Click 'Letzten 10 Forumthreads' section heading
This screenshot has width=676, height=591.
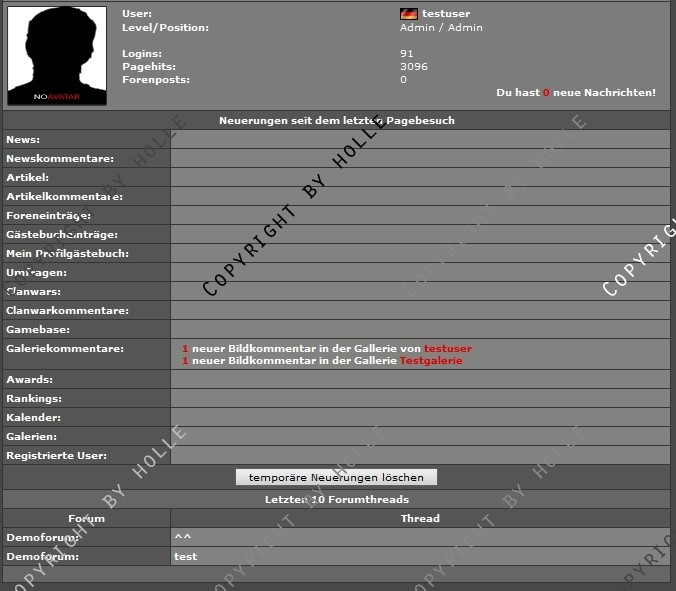click(x=337, y=499)
